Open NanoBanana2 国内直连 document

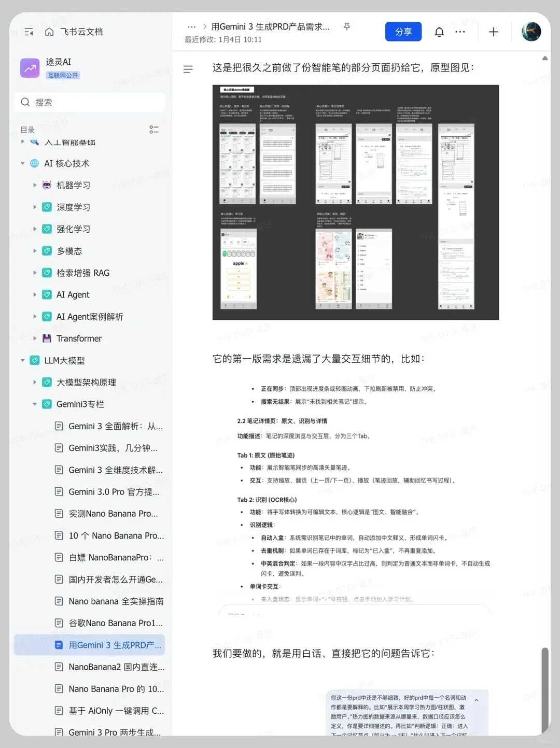tap(117, 667)
